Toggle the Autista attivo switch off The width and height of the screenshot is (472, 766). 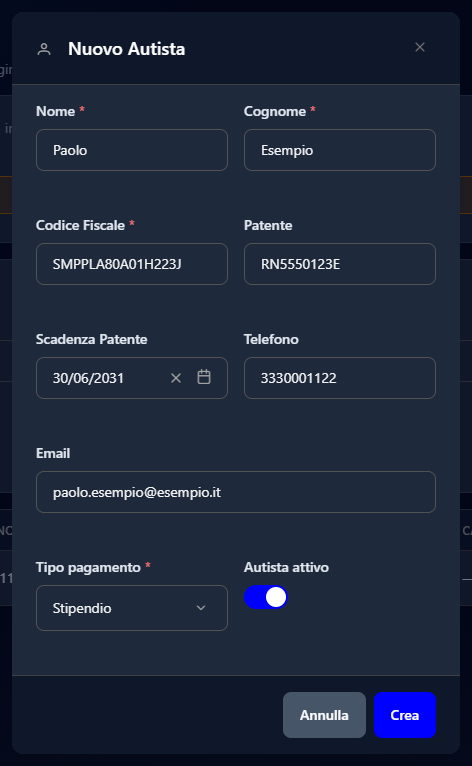point(266,597)
